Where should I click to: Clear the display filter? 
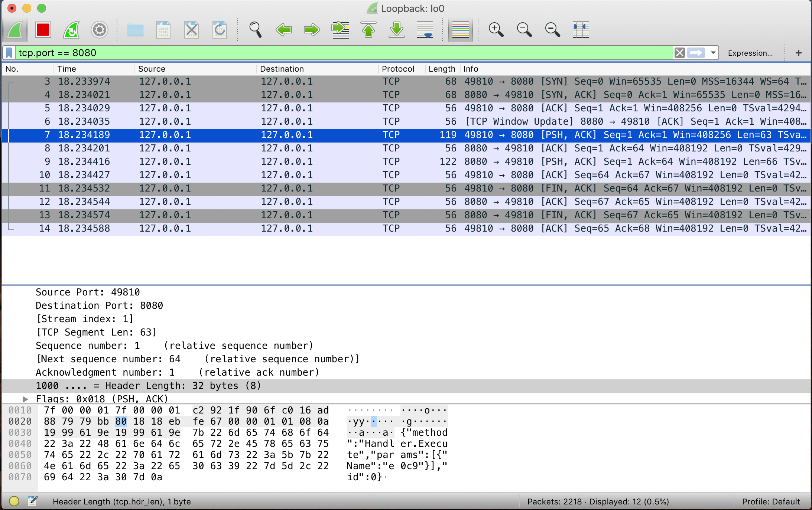tap(679, 53)
